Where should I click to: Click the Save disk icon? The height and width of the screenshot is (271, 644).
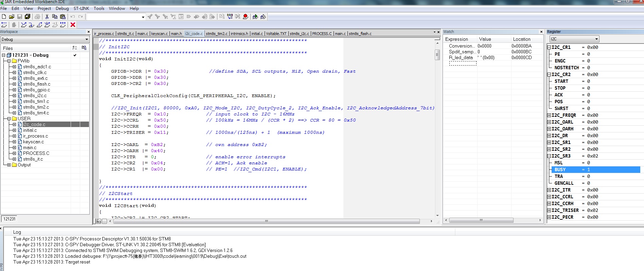point(19,16)
